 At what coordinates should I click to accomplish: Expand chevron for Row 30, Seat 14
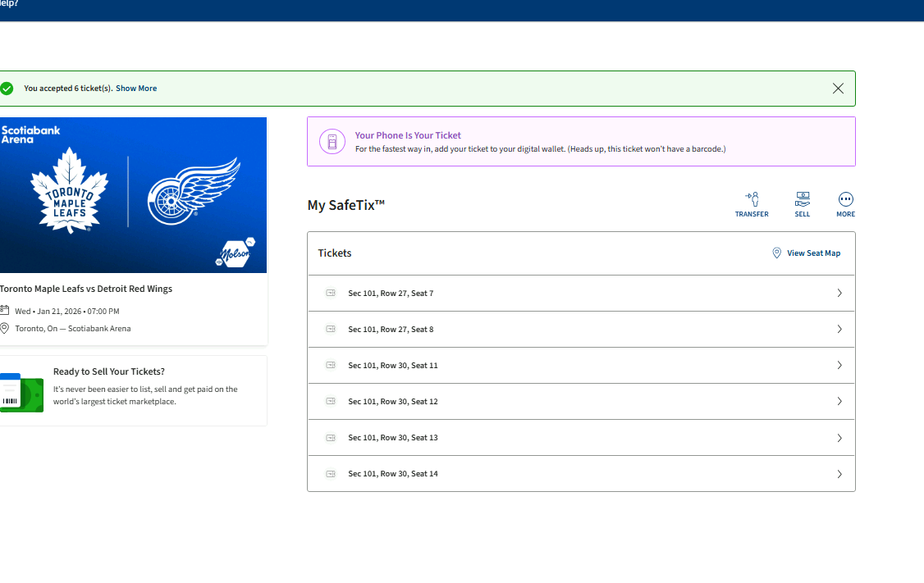[x=839, y=473]
